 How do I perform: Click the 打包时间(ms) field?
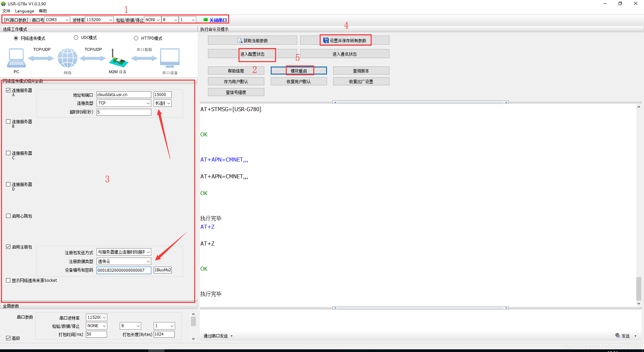click(x=96, y=334)
